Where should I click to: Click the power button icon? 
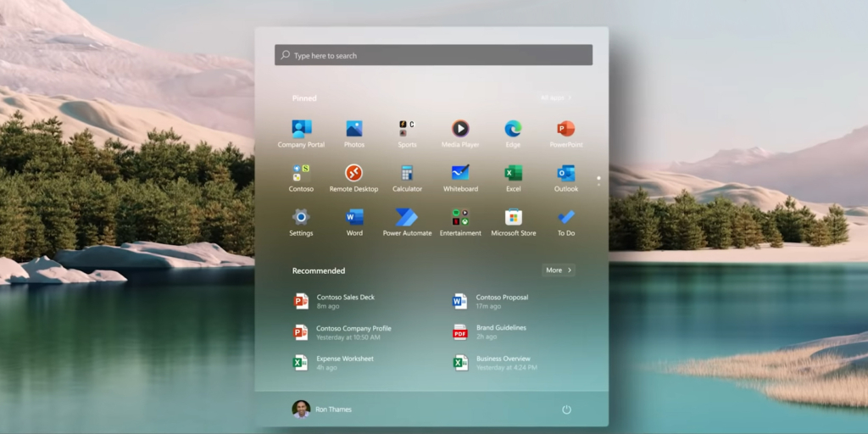click(566, 409)
